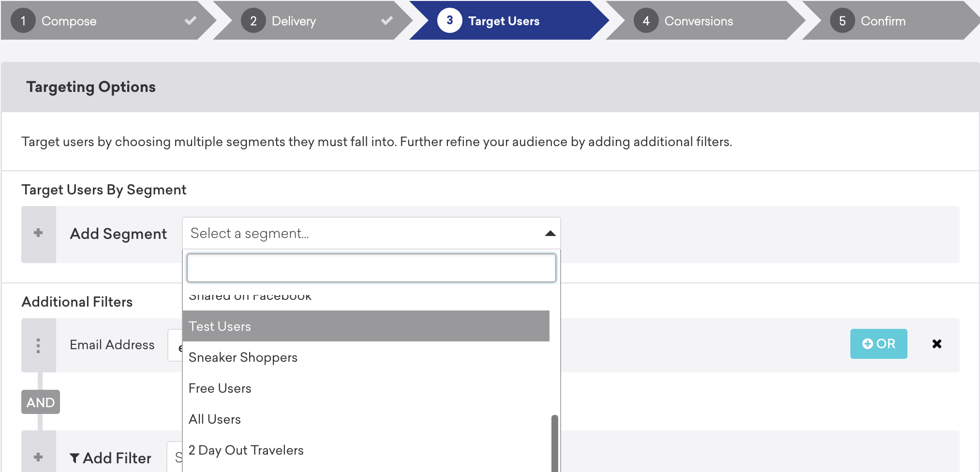Click the plus icon beside Add Segment
This screenshot has height=472, width=980.
point(38,233)
